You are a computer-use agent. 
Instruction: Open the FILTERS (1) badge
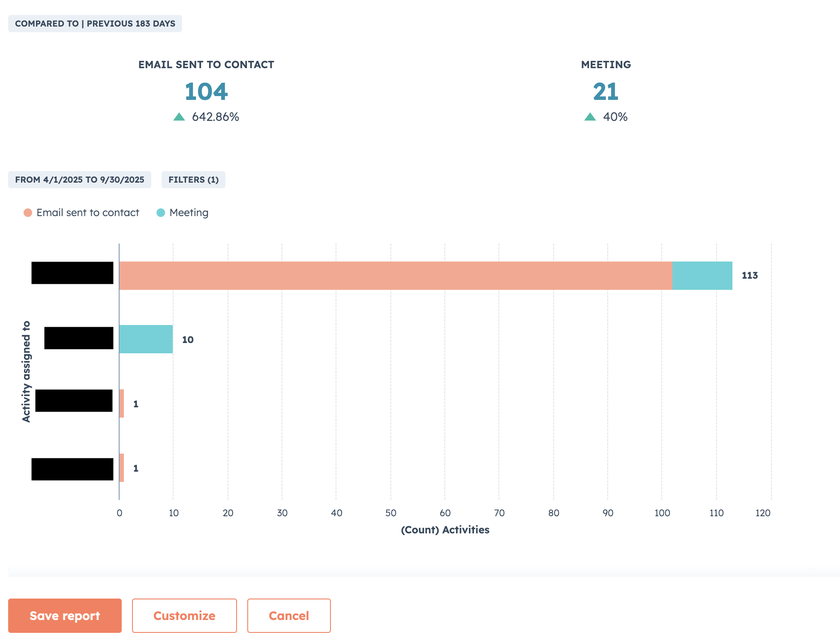(x=193, y=180)
